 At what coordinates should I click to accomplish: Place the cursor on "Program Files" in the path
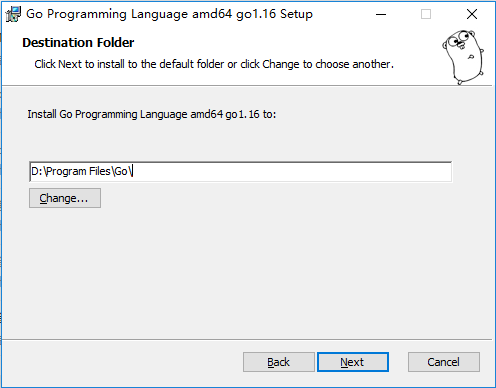pyautogui.click(x=78, y=171)
